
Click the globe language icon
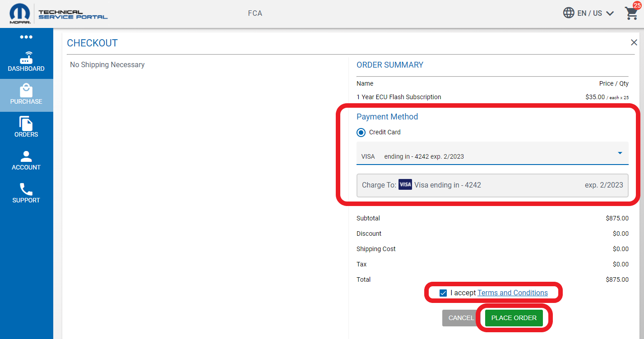(x=569, y=13)
